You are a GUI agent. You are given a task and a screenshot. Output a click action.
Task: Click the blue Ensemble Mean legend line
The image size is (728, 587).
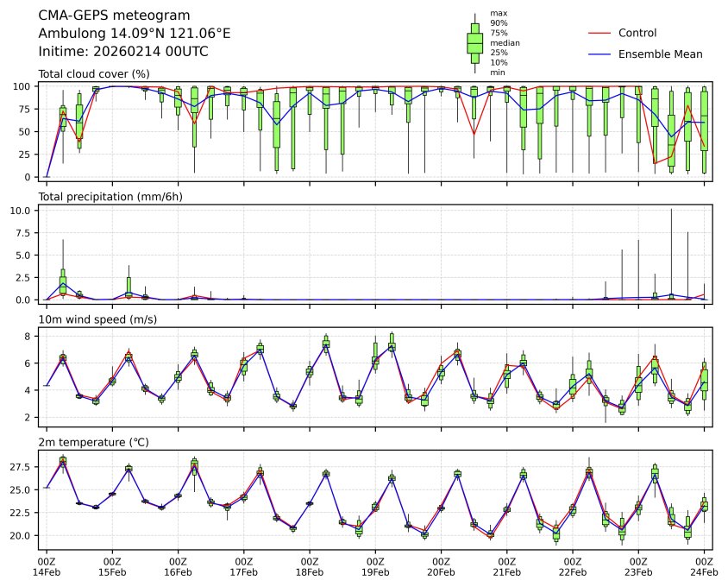pos(599,54)
